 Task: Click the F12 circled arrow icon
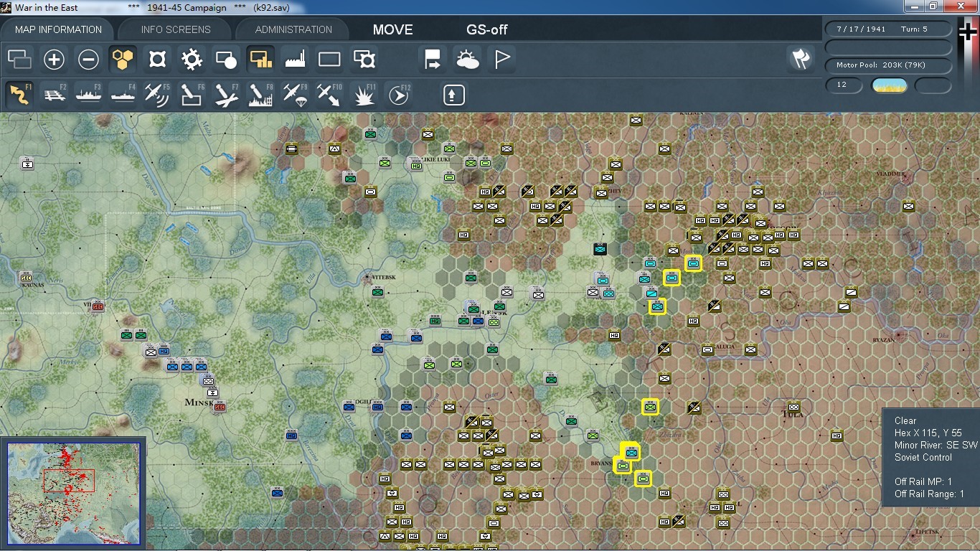coord(398,95)
